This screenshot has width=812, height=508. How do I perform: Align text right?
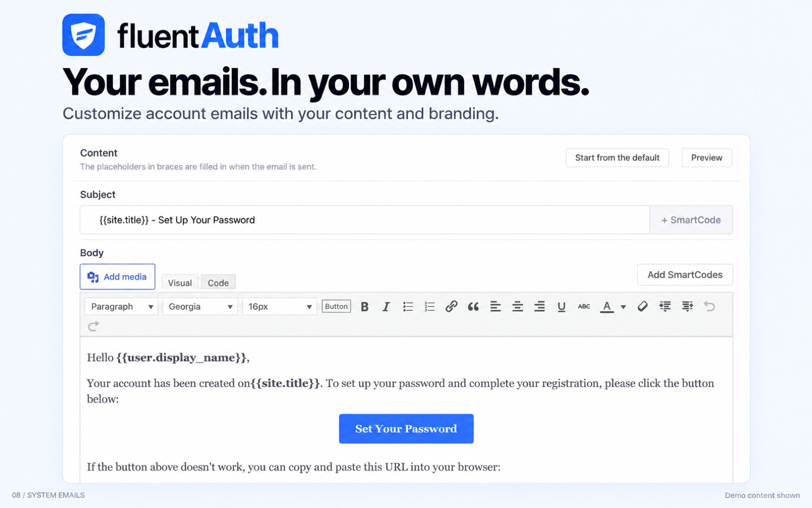[539, 306]
